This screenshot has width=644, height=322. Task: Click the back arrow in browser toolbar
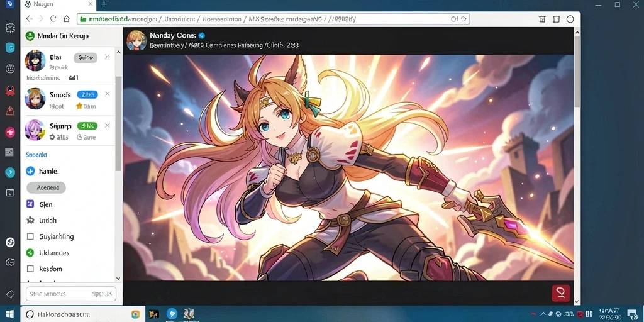(29, 19)
